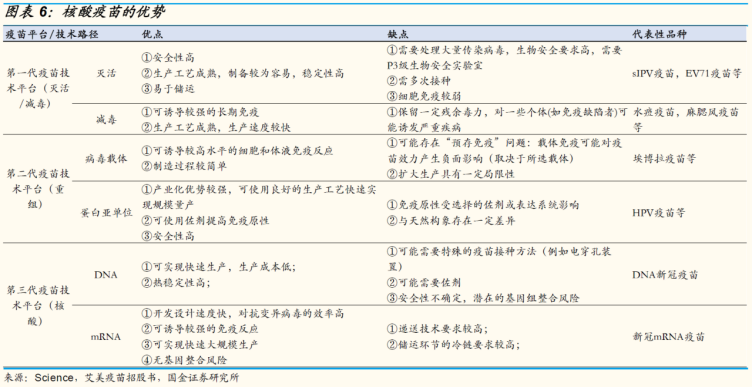Click the table title 图表6 核酸疫苗的优势

85,12
